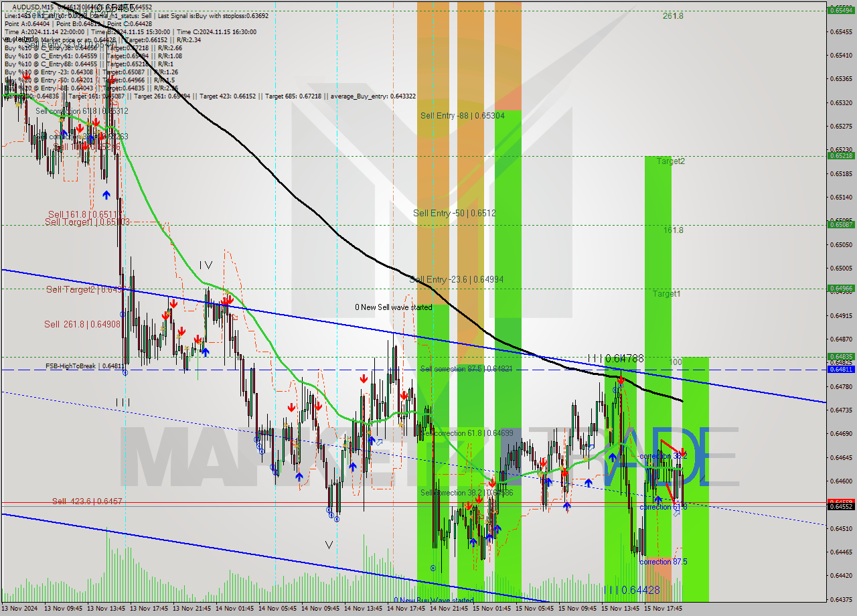Click the 'Target2' label on green bar

click(x=670, y=161)
